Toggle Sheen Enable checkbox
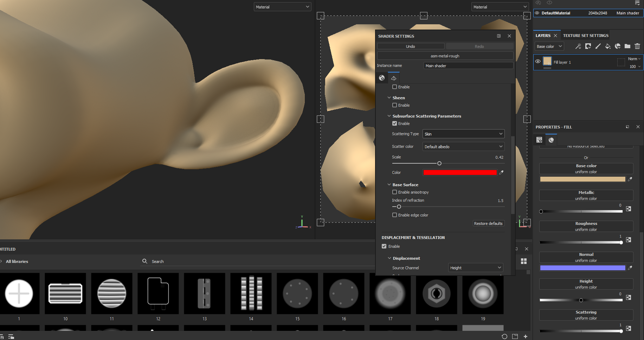This screenshot has width=644, height=340. [x=394, y=105]
